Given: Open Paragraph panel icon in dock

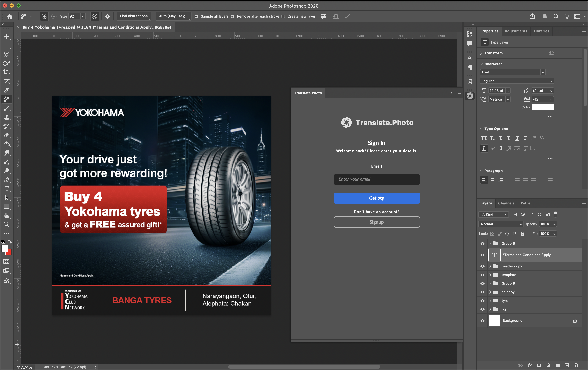Looking at the screenshot, I should [x=470, y=68].
